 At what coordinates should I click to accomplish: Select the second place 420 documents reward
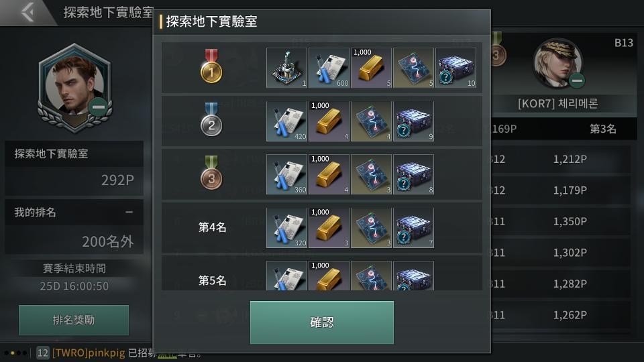286,121
